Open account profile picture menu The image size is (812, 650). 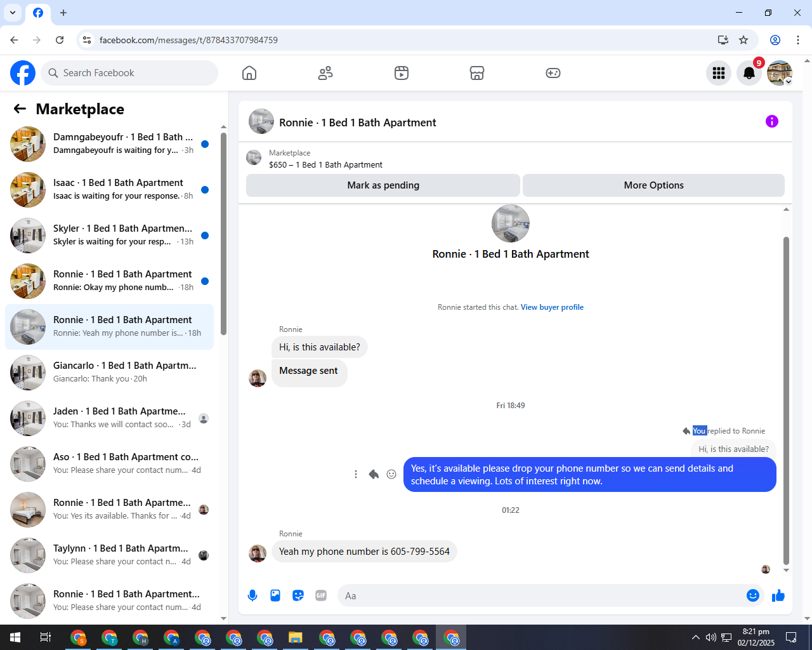(780, 73)
